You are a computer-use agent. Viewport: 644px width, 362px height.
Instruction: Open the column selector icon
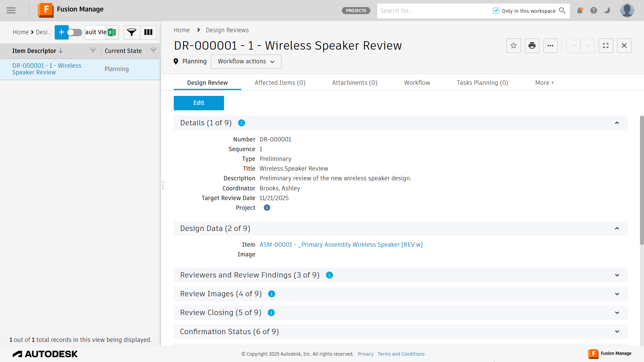point(148,32)
